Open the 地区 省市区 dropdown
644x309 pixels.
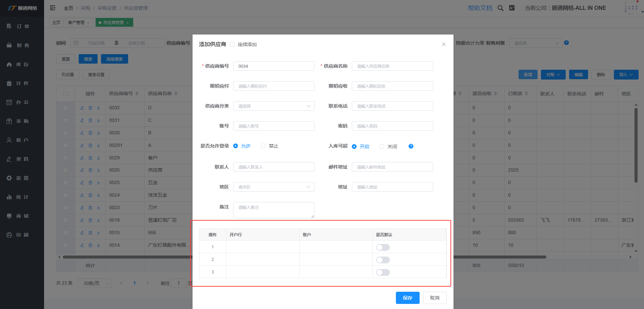(x=274, y=187)
